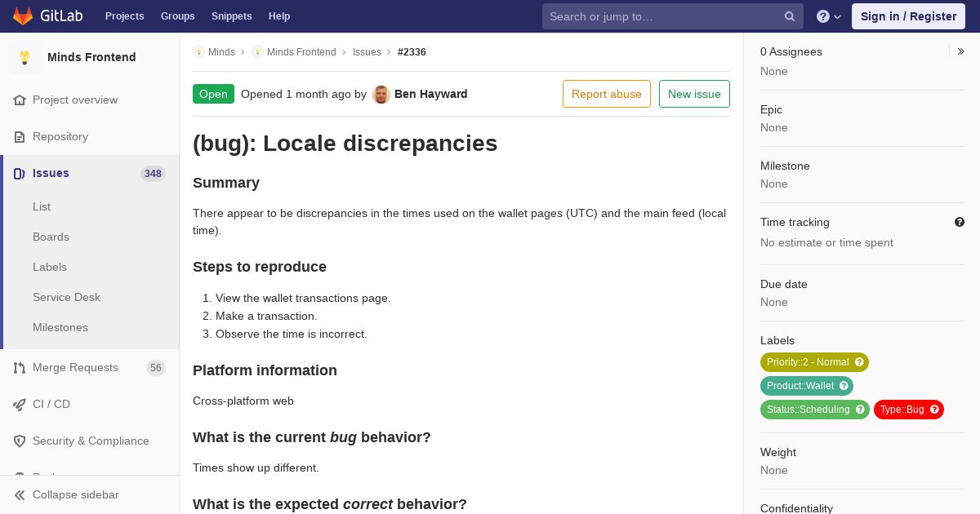Open CI / CD in sidebar
980x514 pixels.
90,404
